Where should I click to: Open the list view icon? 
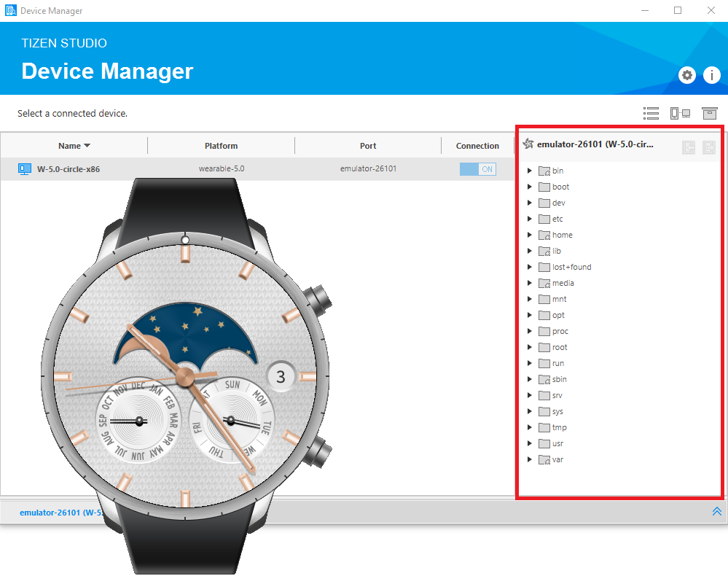tap(651, 114)
